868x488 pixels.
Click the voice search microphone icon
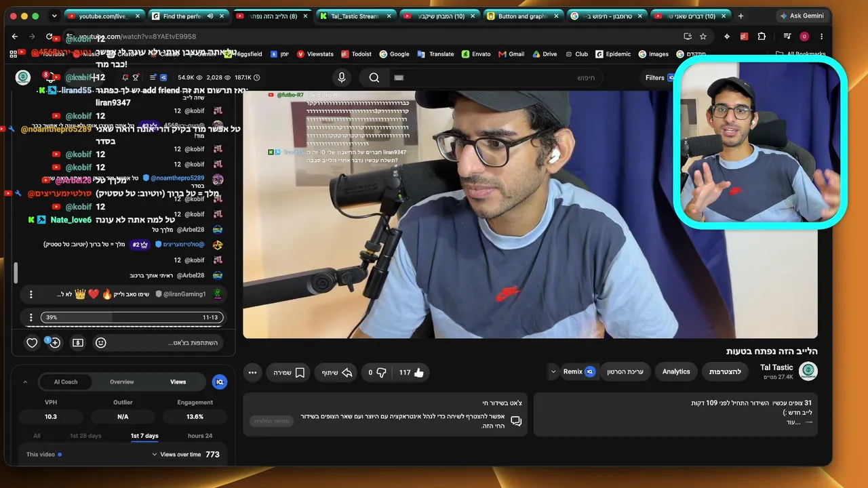click(x=342, y=77)
